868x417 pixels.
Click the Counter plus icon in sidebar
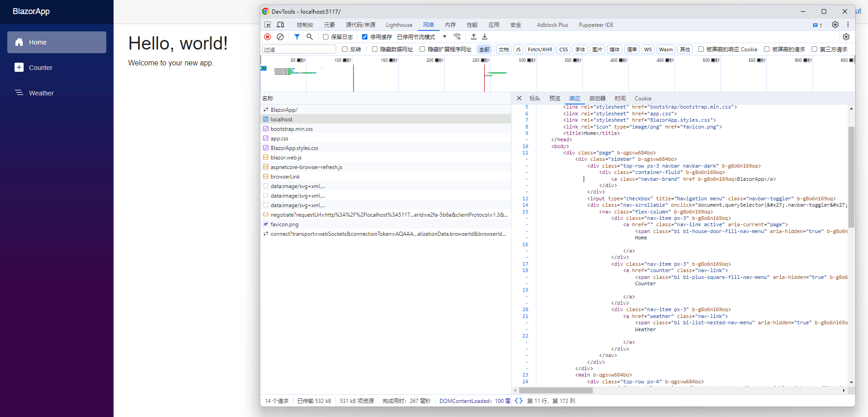pos(19,67)
